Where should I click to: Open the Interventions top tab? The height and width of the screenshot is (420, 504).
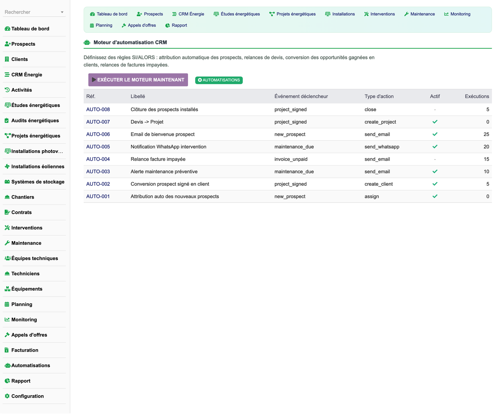(x=379, y=14)
